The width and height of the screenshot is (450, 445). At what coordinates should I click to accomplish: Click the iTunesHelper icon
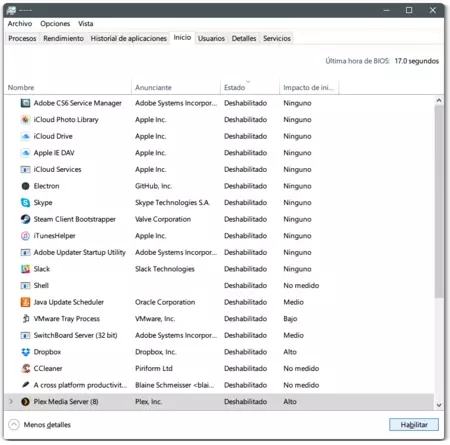pyautogui.click(x=25, y=236)
